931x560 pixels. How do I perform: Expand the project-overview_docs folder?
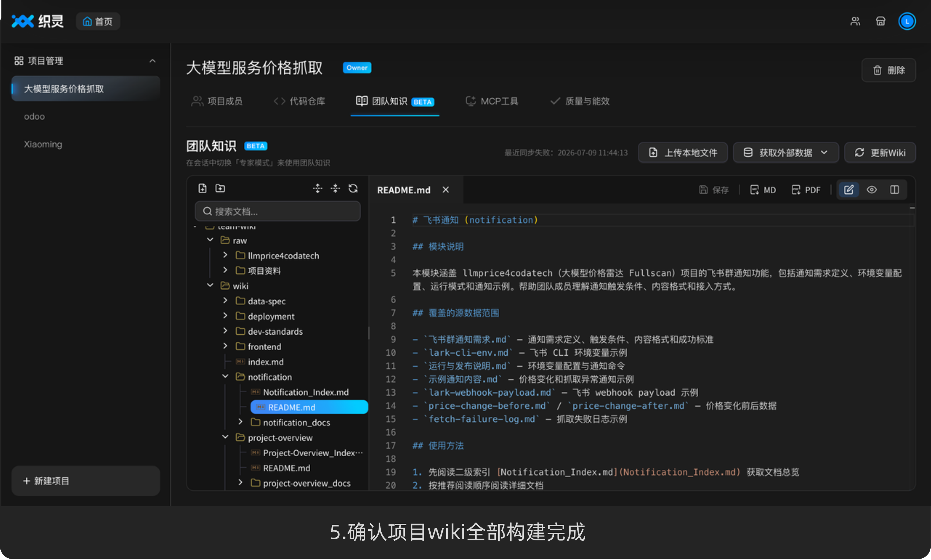pos(240,482)
